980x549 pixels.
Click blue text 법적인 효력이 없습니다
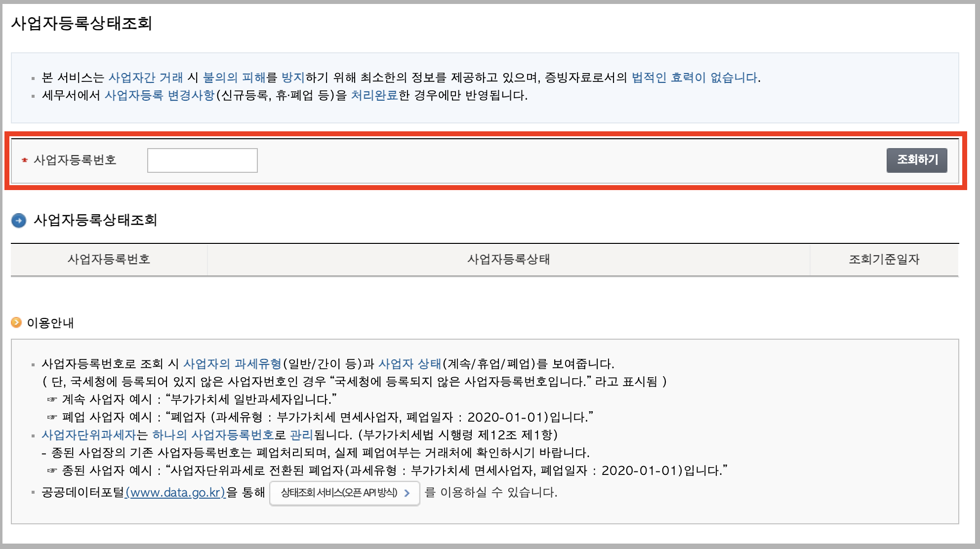click(x=695, y=78)
